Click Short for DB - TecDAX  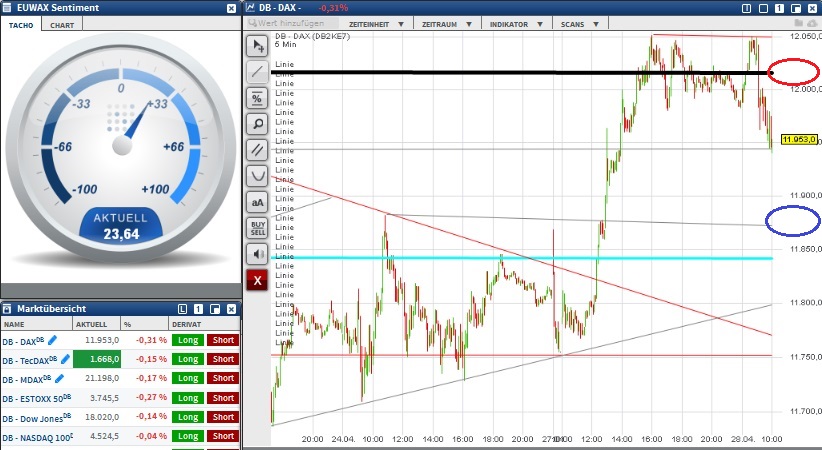coord(223,359)
